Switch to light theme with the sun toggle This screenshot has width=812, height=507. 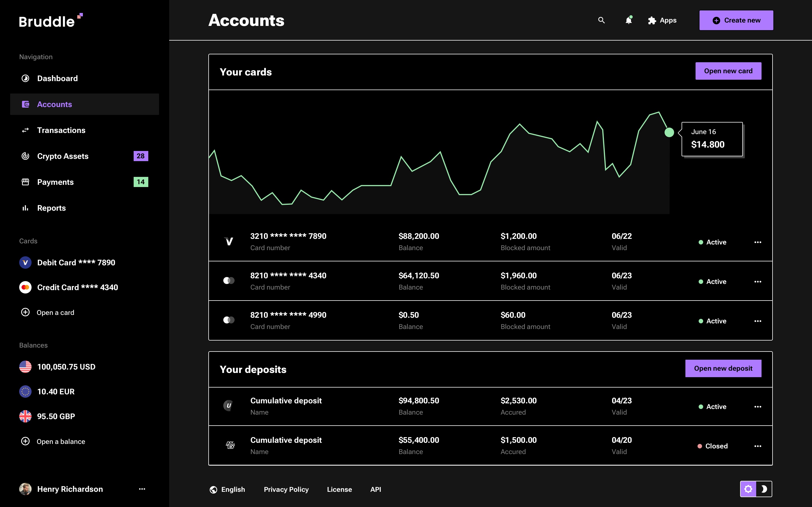coord(748,489)
